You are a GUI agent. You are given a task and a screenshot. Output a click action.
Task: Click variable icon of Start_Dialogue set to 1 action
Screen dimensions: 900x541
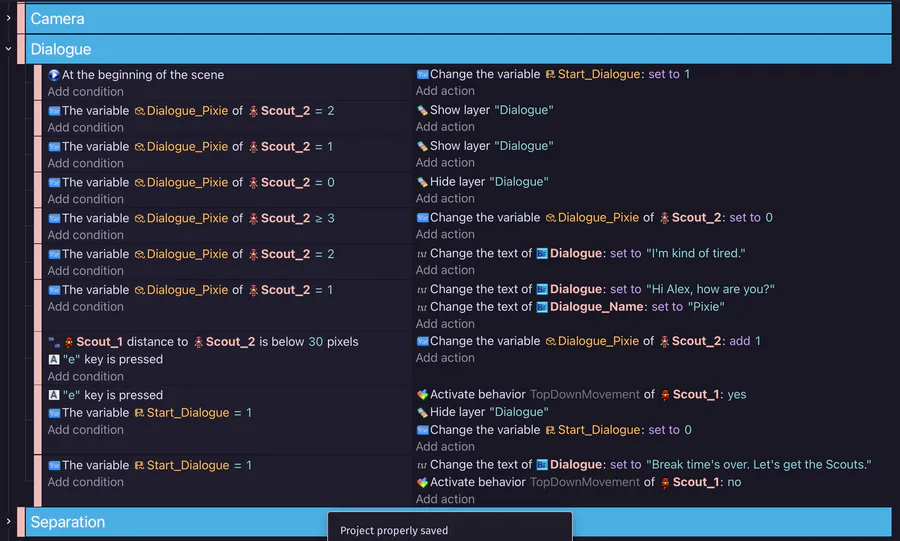pyautogui.click(x=422, y=74)
